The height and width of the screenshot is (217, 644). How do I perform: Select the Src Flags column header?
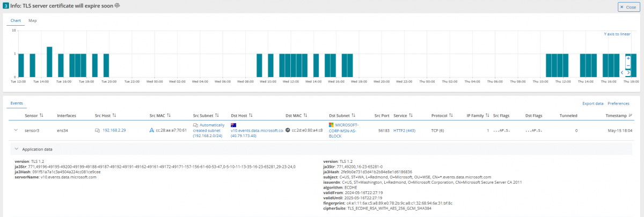[502, 115]
